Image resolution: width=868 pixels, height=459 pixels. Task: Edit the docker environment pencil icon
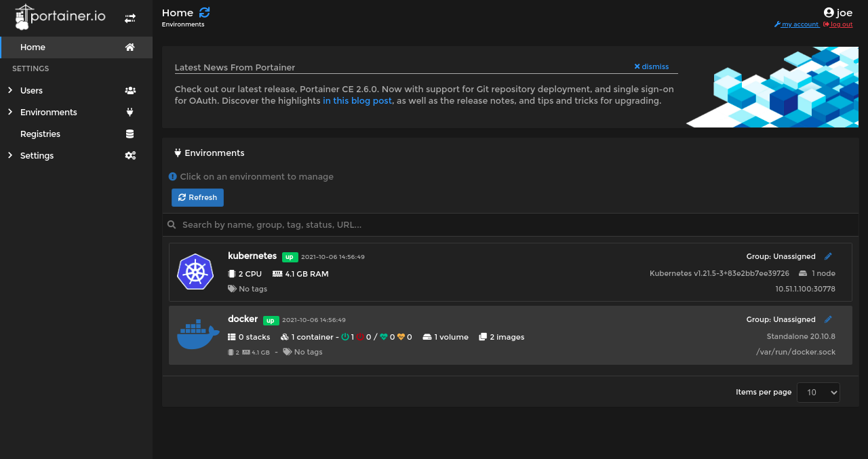(828, 319)
